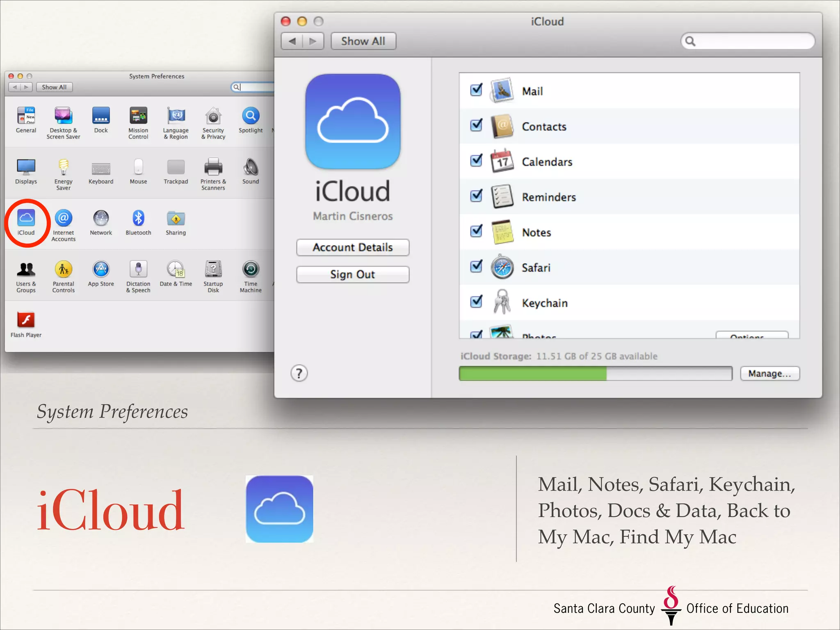Open the Dock preference pane

101,120
